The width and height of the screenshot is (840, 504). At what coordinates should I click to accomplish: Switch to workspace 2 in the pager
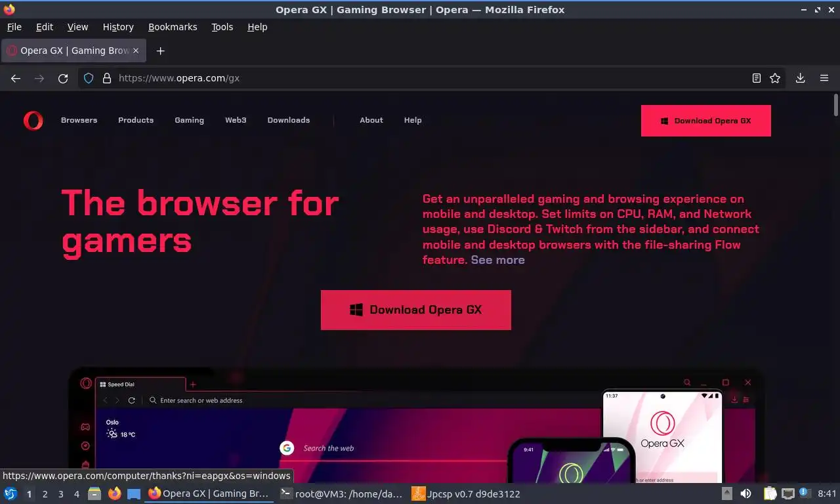[45, 494]
